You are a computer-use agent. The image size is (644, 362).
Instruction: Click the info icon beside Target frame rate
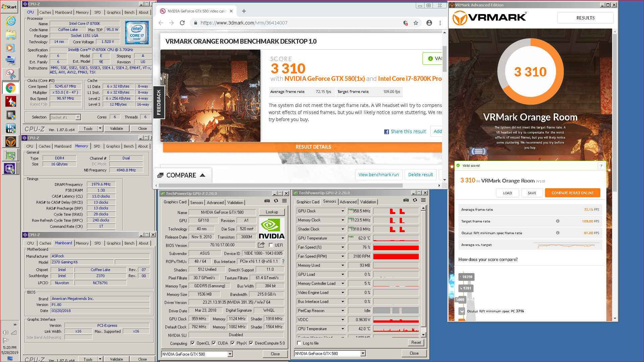[x=557, y=221]
